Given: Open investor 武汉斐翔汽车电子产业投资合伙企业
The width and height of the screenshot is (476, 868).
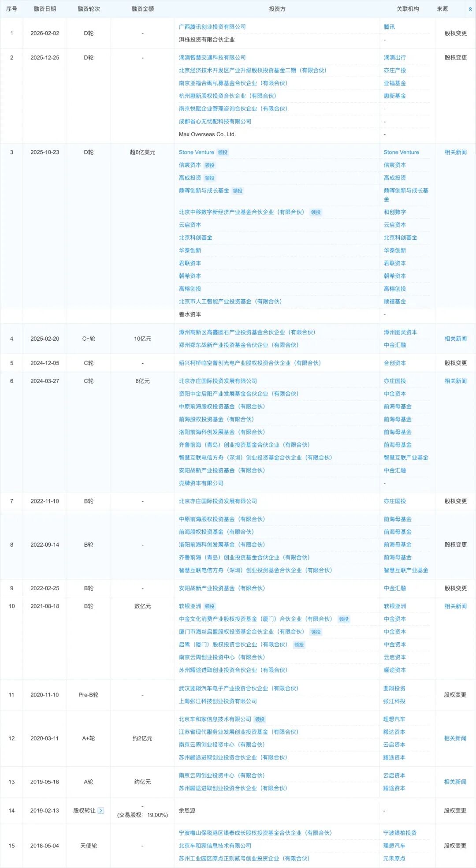Looking at the screenshot, I should pyautogui.click(x=238, y=689).
